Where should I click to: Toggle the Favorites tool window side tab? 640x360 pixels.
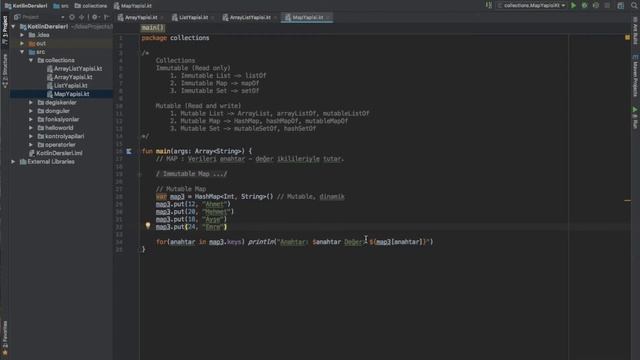pyautogui.click(x=5, y=338)
